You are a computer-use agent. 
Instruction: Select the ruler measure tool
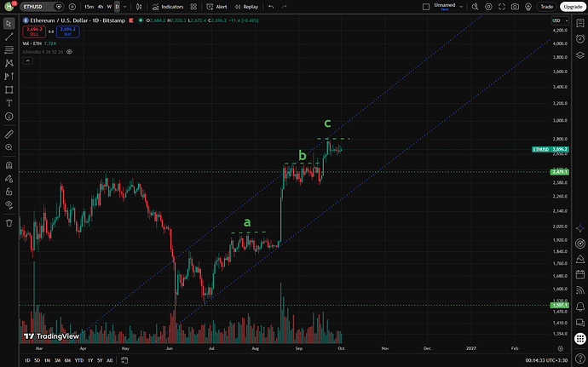pyautogui.click(x=9, y=134)
